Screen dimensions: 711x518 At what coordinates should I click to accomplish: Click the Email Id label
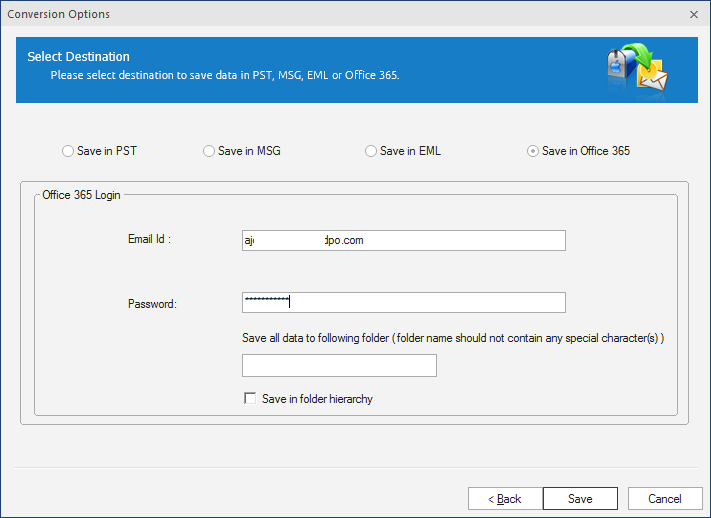[x=149, y=239]
